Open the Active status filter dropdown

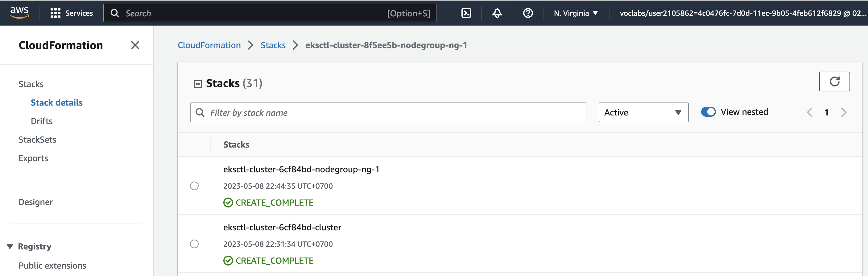tap(643, 112)
